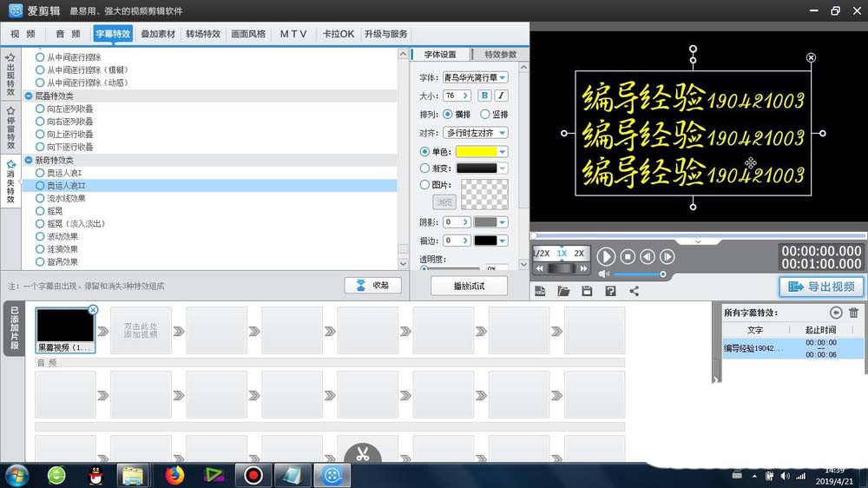
Task: Open QQ penguin in taskbar
Action: [96, 475]
